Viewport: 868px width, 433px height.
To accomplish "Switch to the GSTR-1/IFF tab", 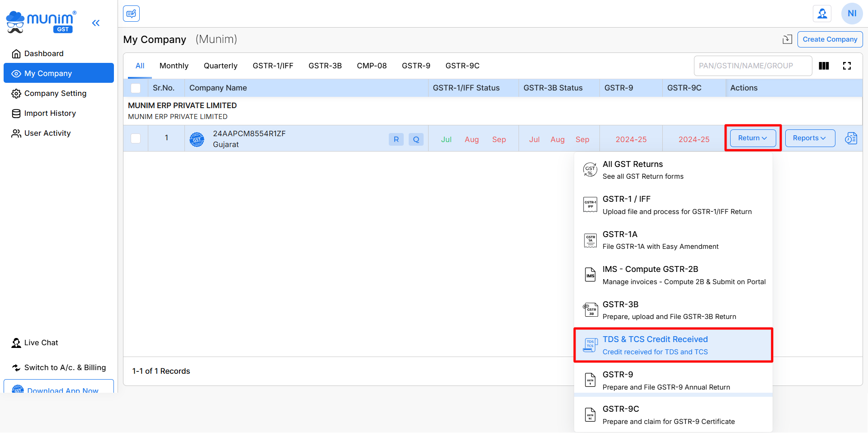I will point(273,66).
